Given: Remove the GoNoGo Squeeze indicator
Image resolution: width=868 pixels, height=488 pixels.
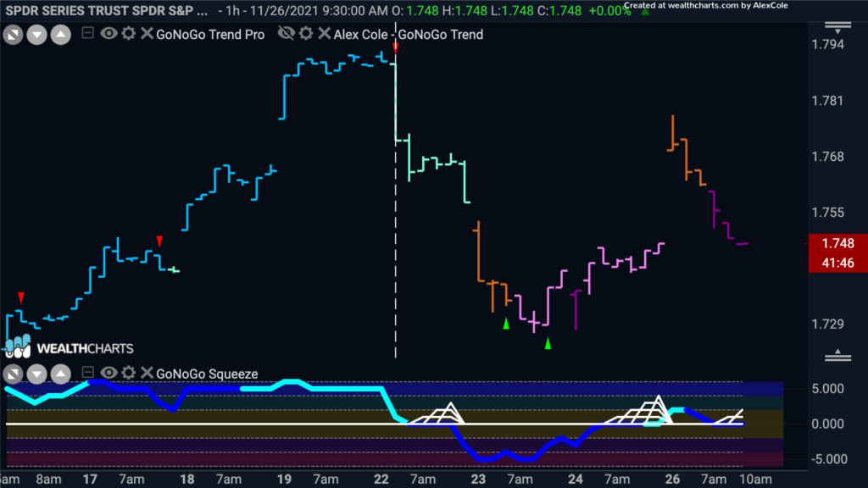Looking at the screenshot, I should 147,373.
